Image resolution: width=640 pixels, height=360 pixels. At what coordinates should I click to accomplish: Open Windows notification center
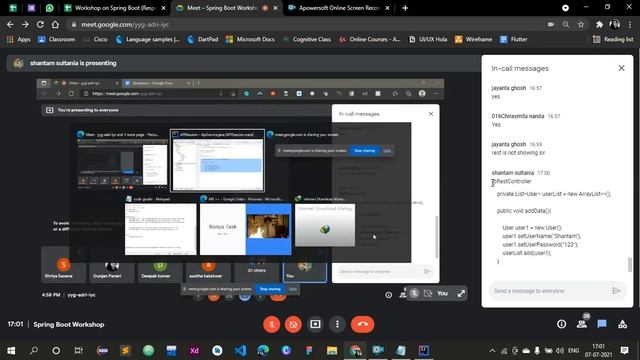tap(624, 351)
